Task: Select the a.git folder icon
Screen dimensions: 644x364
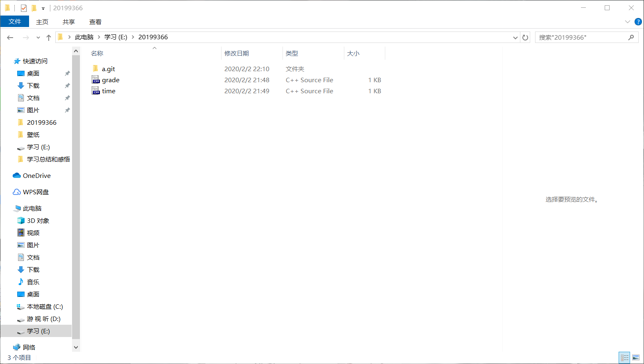Action: (x=96, y=69)
